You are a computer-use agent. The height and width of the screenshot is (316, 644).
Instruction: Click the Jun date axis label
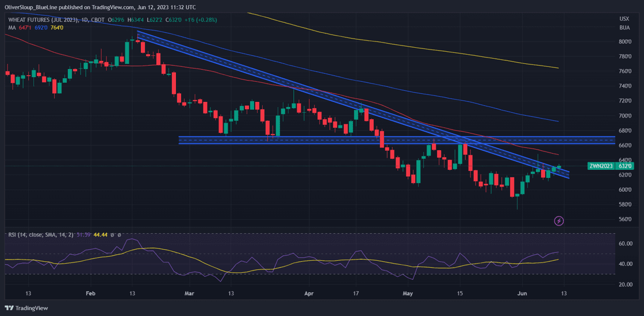522,294
